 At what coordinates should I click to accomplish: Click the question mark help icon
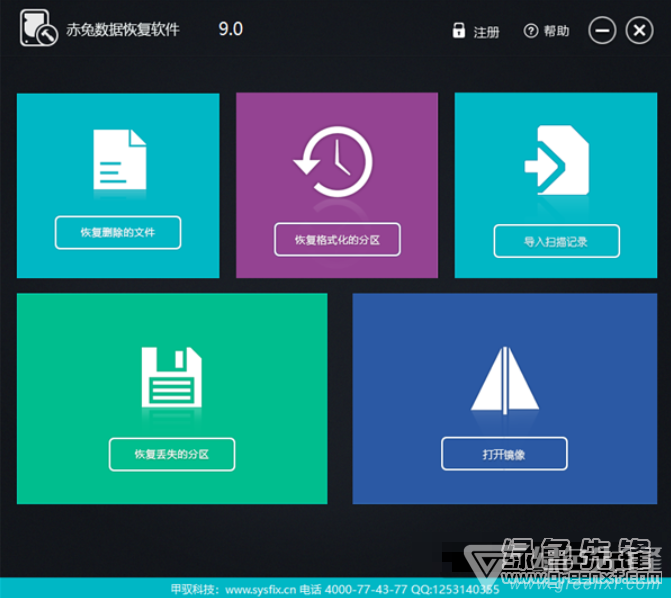(x=531, y=31)
